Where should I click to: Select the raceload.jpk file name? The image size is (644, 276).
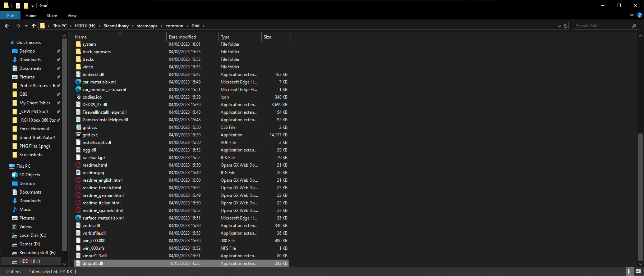94,158
